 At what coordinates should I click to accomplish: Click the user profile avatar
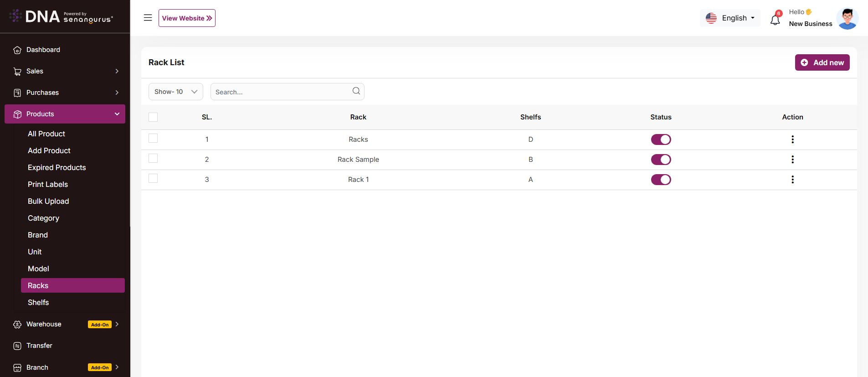coord(847,19)
